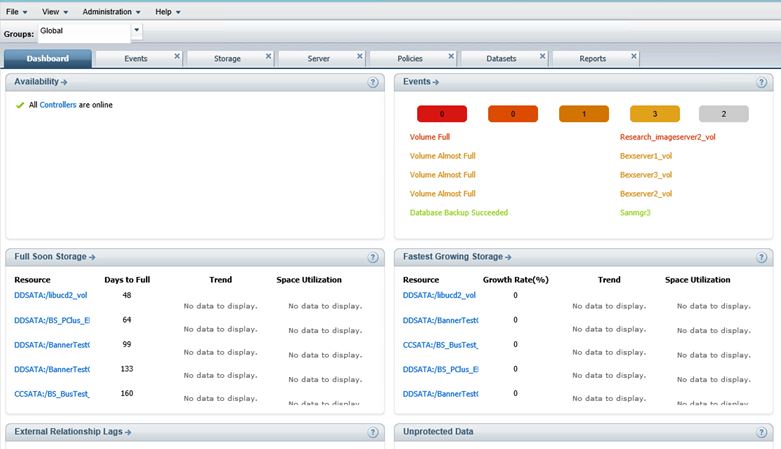Viewport: 781px width, 449px height.
Task: Open the Groups dropdown selector
Action: pyautogui.click(x=137, y=32)
